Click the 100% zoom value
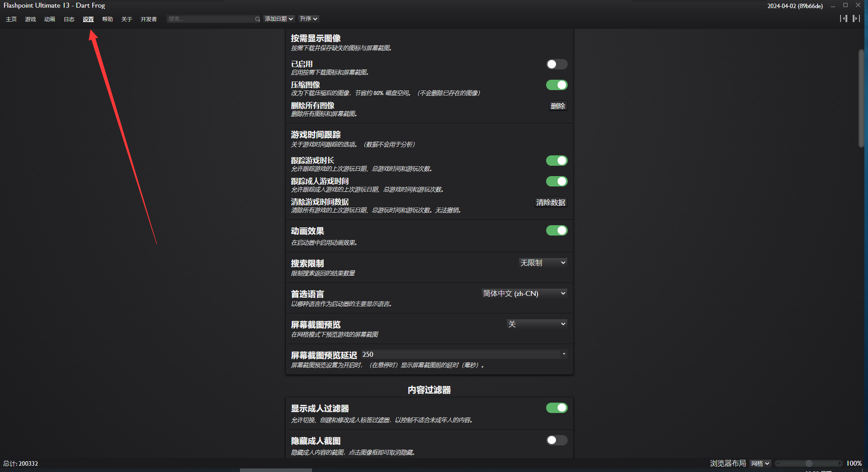The height and width of the screenshot is (472, 868). click(x=854, y=463)
